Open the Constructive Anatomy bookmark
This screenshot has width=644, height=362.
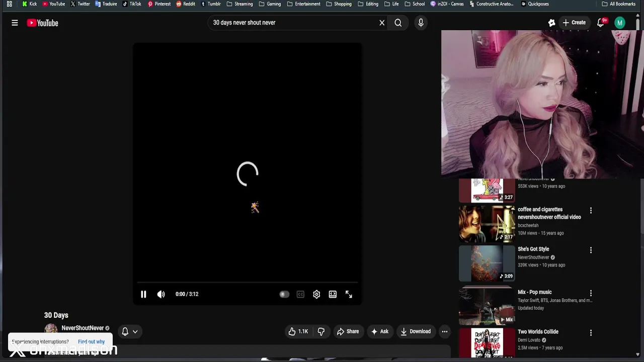click(492, 4)
